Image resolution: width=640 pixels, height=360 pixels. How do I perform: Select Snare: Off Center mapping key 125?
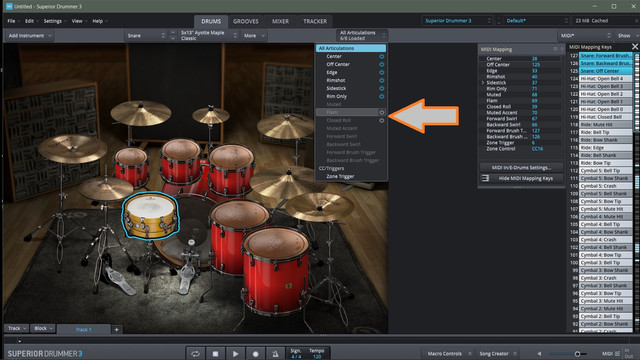606,71
